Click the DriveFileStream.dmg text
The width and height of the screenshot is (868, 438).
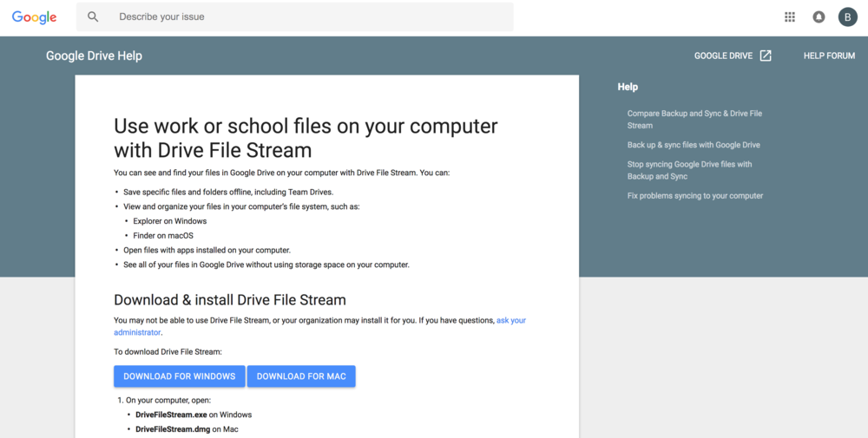pyautogui.click(x=173, y=429)
